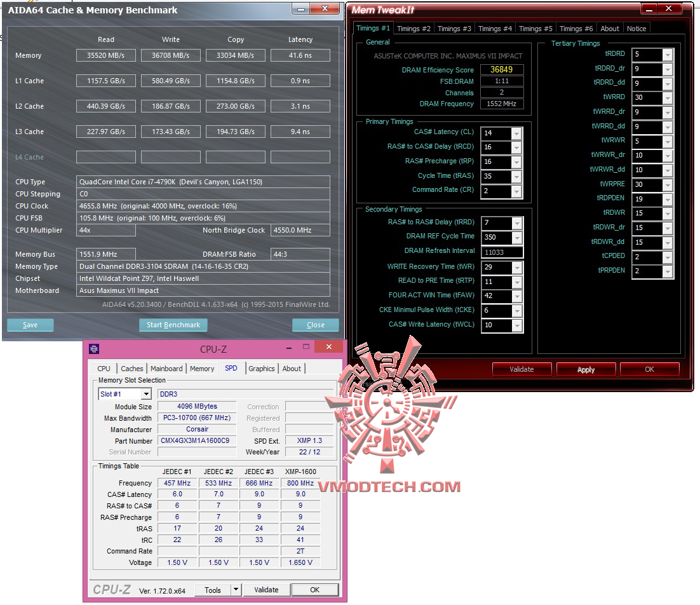Click OK in Mem TweakIt
700x605 pixels.
pos(650,369)
